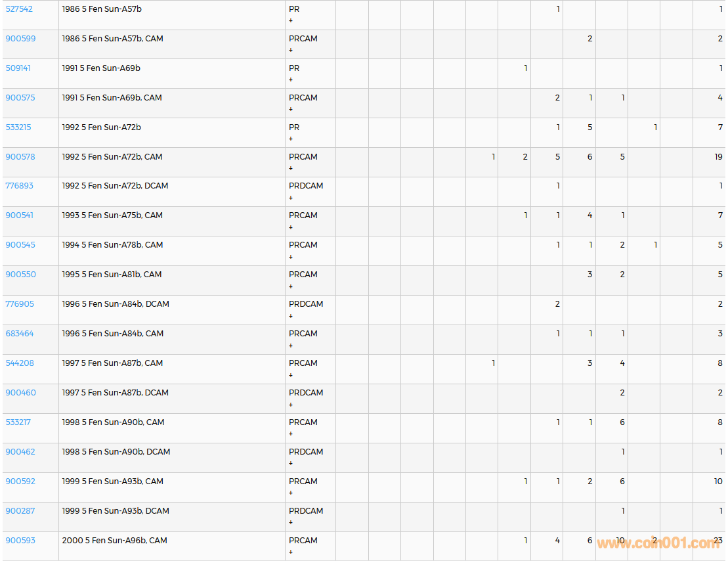The height and width of the screenshot is (561, 728).
Task: Expand plus under PRCAM for 1998 Sun-A90b, CAM
Action: pos(291,434)
